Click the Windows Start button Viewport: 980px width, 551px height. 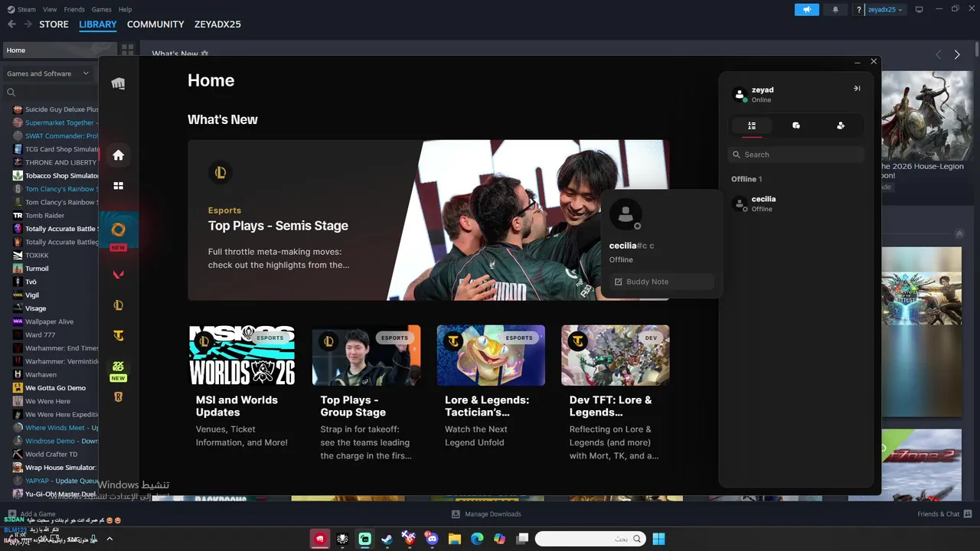pos(658,539)
